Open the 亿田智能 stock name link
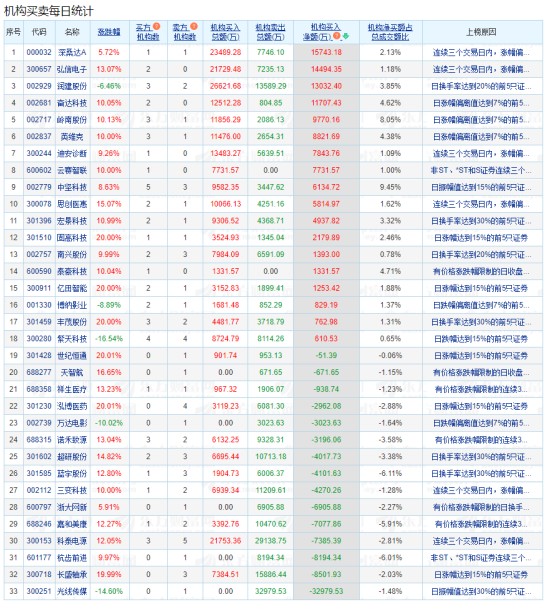550x607 pixels. click(x=72, y=288)
